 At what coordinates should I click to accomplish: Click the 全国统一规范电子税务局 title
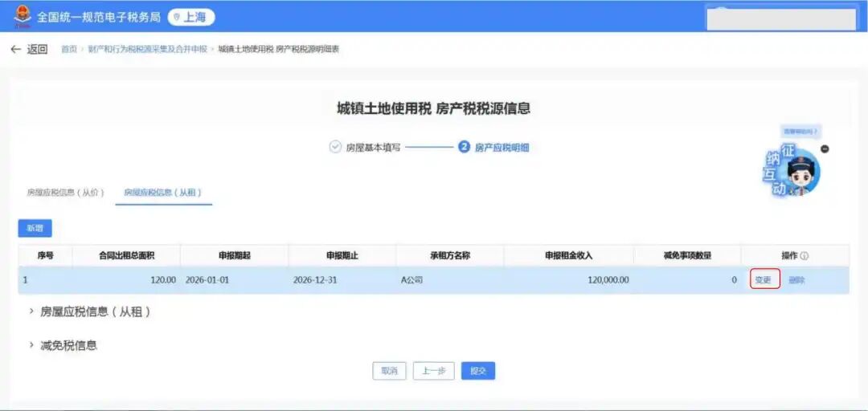pos(99,17)
